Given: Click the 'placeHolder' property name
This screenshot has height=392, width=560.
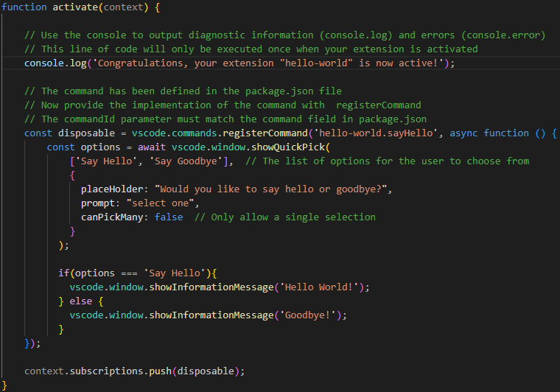Looking at the screenshot, I should [x=112, y=189].
